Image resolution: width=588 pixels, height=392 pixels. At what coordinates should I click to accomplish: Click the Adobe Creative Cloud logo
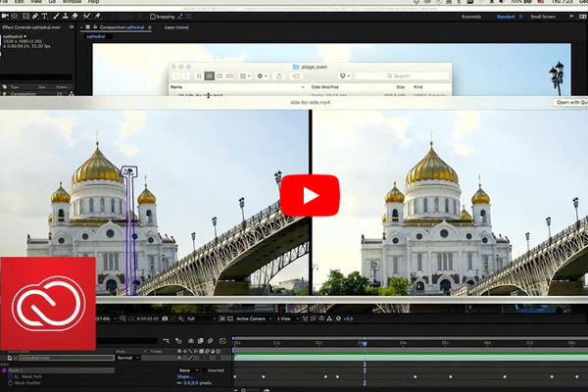coord(47,304)
